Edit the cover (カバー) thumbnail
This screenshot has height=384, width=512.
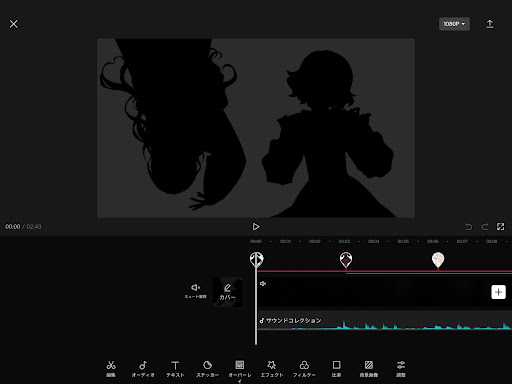pyautogui.click(x=227, y=292)
